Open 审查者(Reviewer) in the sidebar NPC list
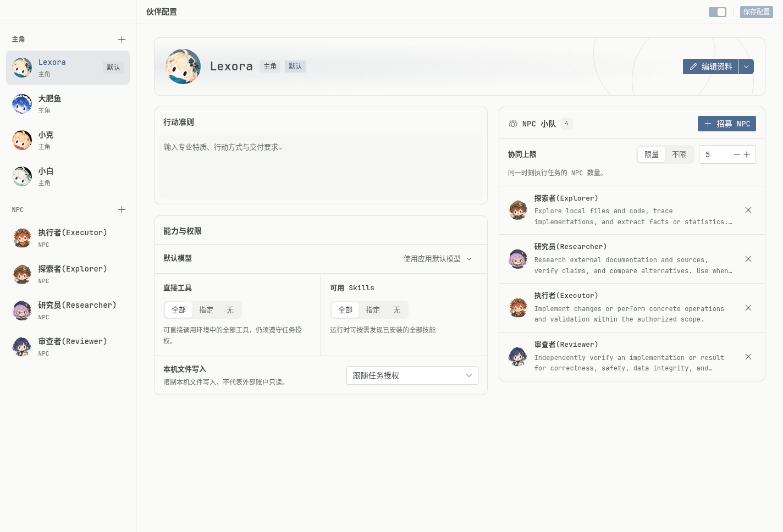 tap(68, 347)
